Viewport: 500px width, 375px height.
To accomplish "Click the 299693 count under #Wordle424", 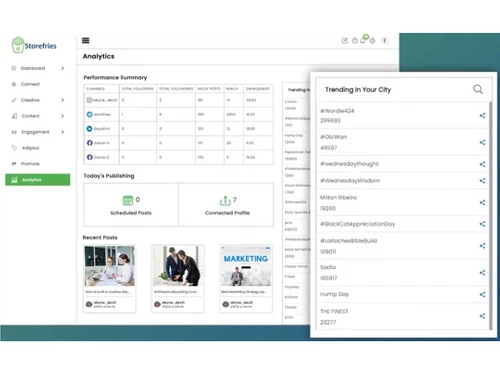I will click(x=330, y=121).
